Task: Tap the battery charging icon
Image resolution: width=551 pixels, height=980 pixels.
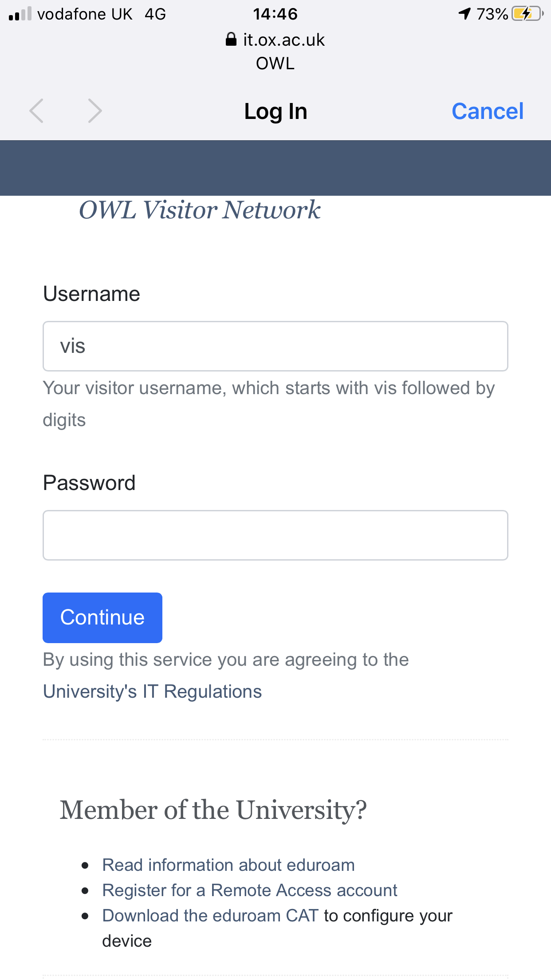Action: coord(527,14)
